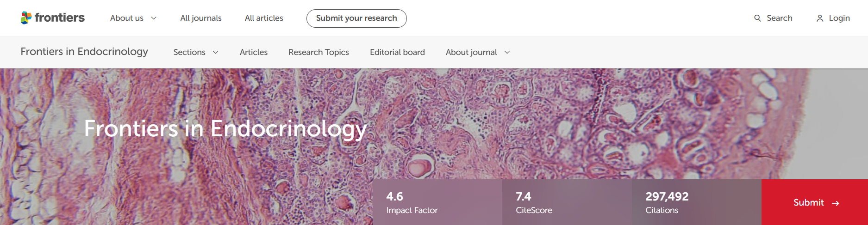Go to the Articles tab
Viewport: 868px width, 225px height.
tap(254, 52)
